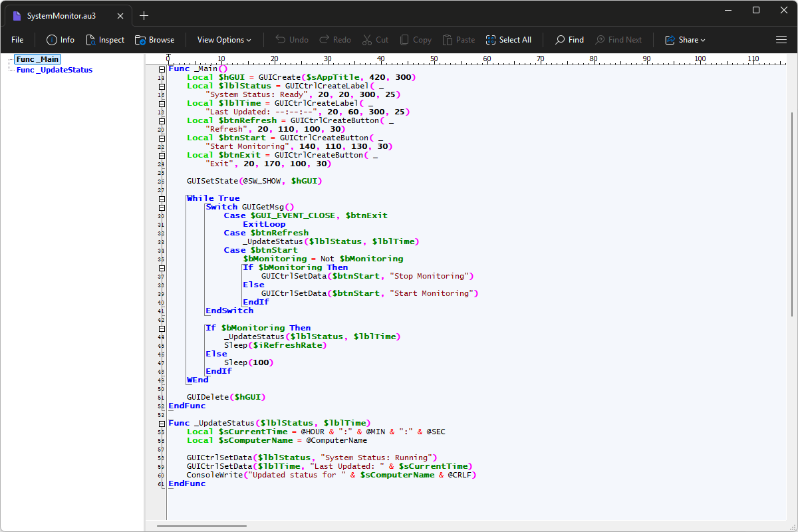
Task: Click the GUISetState(@SW_SHOW, $hGUI) line
Action: (255, 181)
